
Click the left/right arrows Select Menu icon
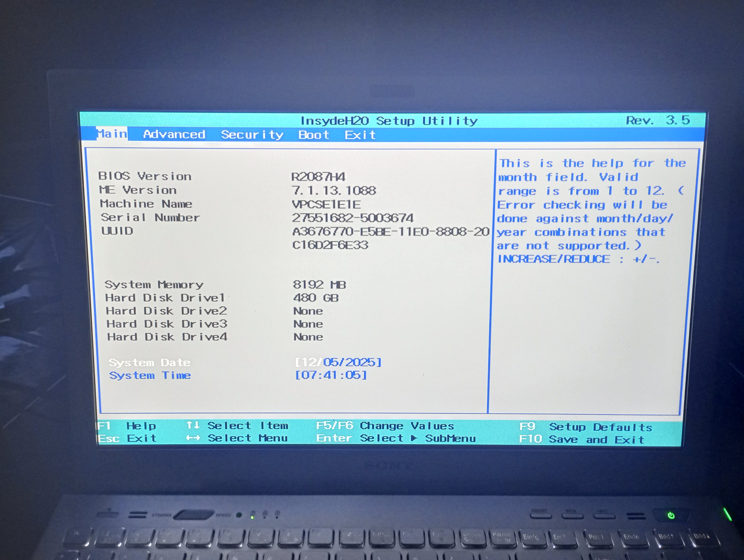[193, 438]
